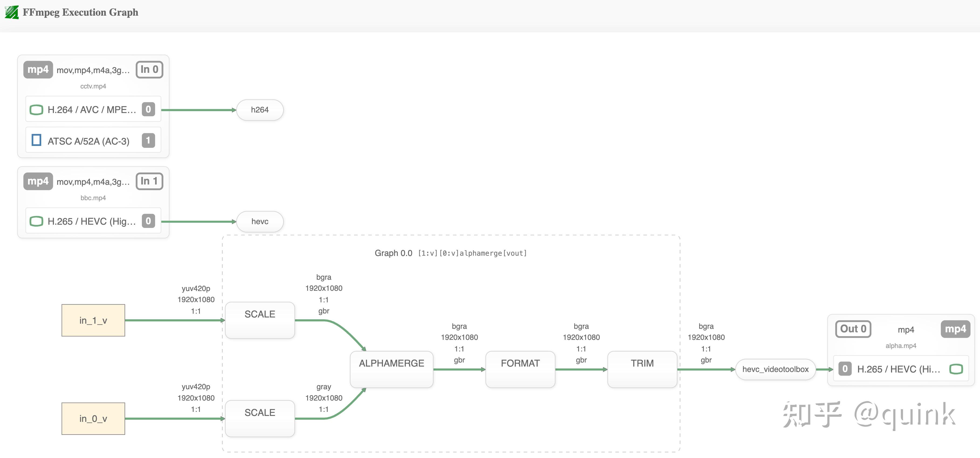Click the green video icon in Out 0 stream

click(956, 369)
